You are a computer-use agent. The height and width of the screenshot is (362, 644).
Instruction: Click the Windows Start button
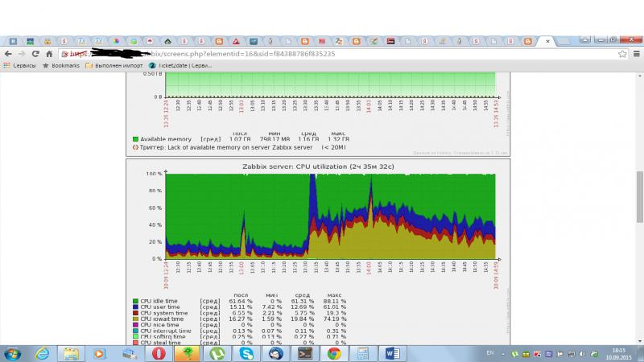pos(14,353)
